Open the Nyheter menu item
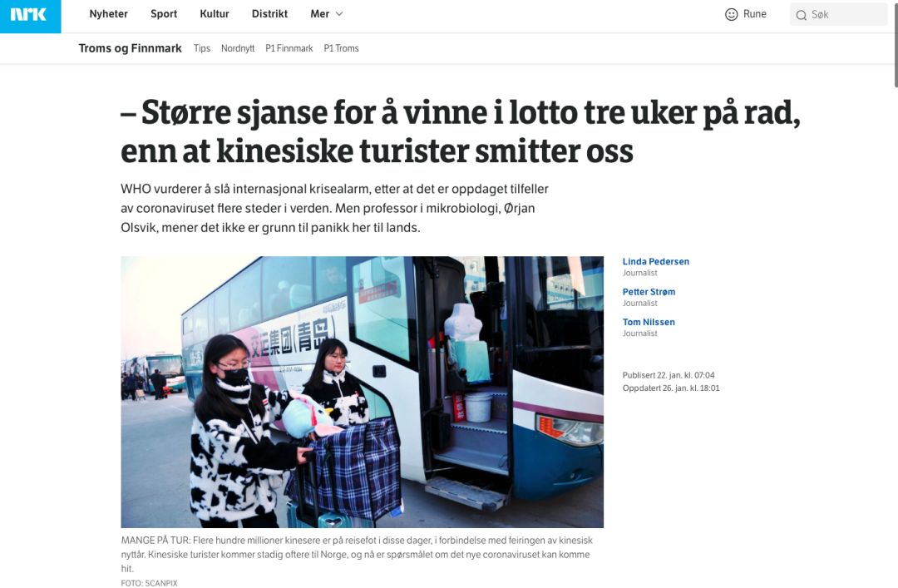This screenshot has width=898, height=588. 108,14
